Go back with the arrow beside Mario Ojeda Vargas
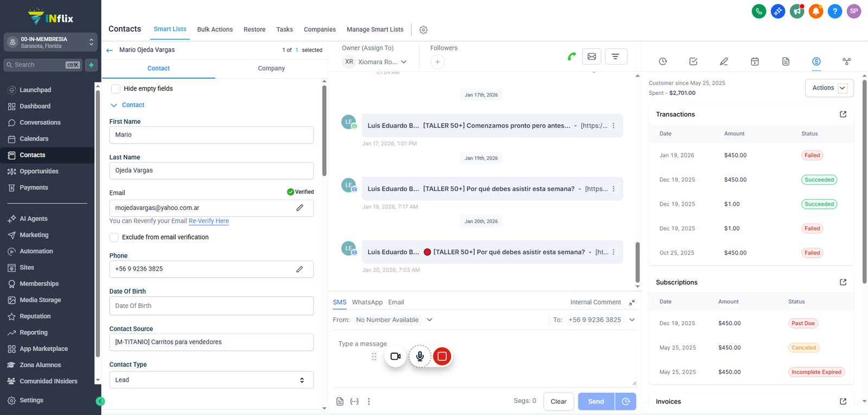Screen dimensions: 868x415 [110, 50]
